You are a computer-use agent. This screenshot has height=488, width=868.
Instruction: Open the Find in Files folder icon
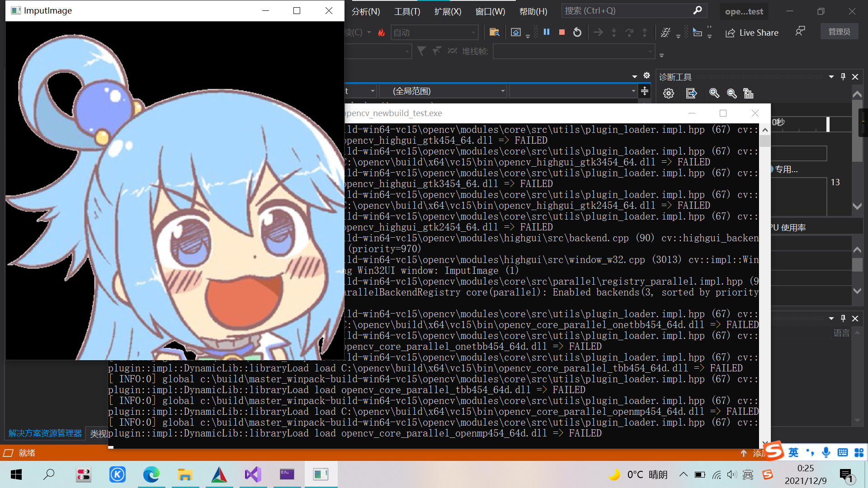point(495,32)
